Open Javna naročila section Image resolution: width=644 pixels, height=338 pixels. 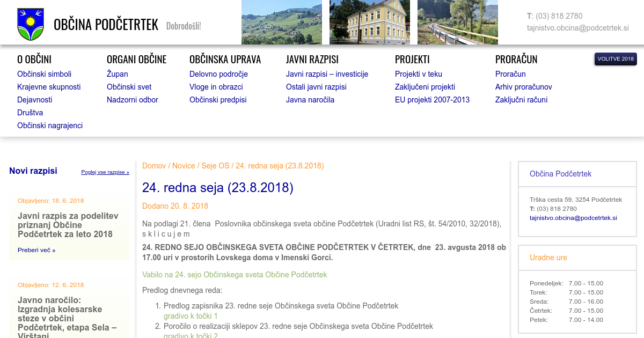(x=310, y=100)
